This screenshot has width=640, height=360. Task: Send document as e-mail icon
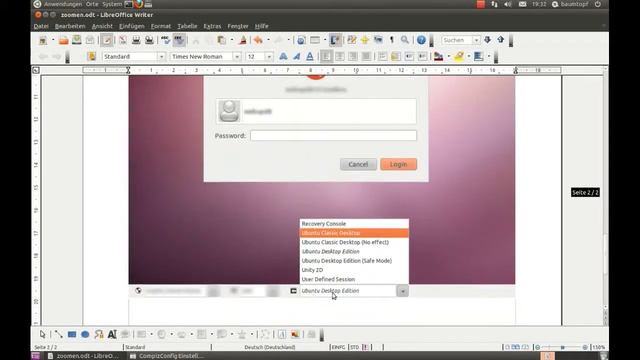90,40
